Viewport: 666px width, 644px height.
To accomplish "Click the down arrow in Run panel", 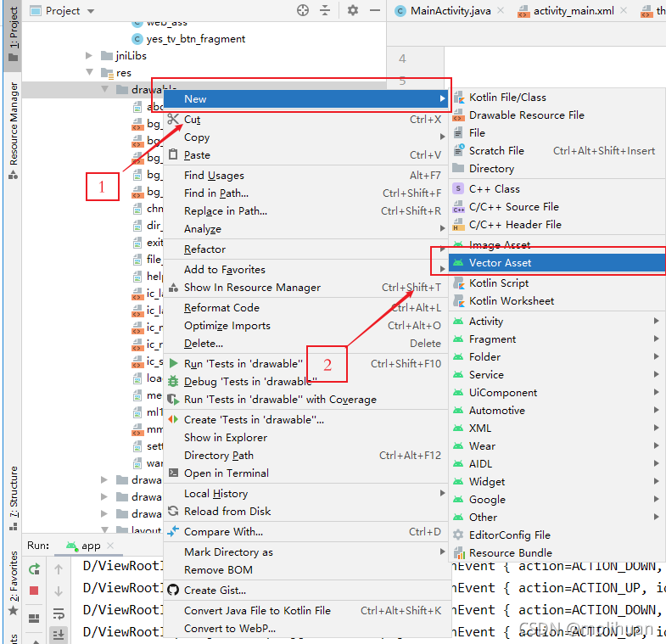I will pos(59,591).
